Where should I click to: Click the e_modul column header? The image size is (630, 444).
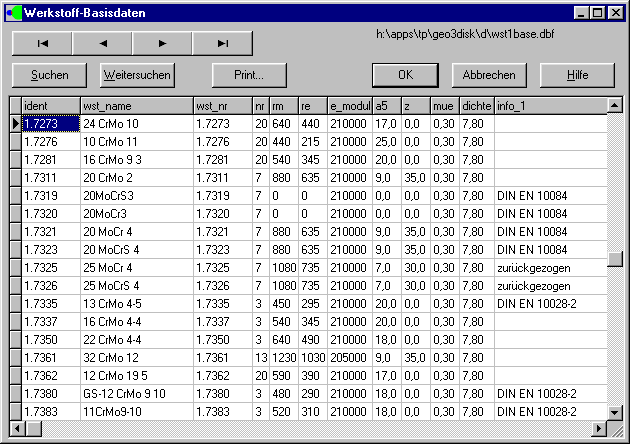pos(349,105)
